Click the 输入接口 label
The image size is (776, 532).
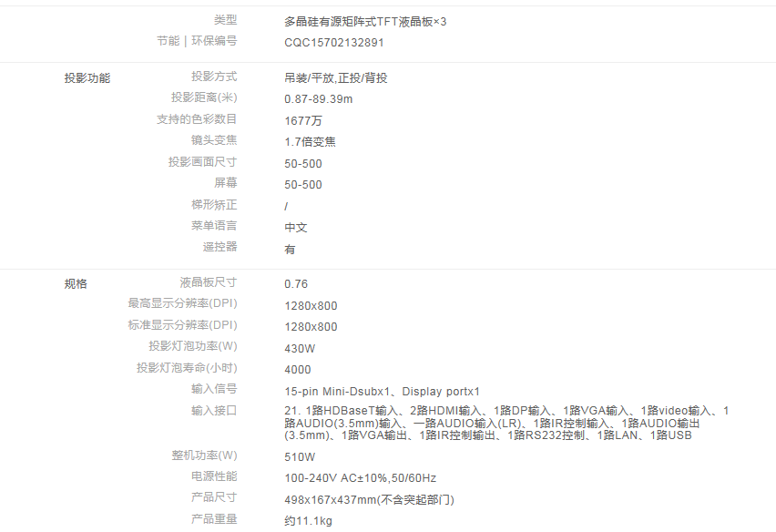(x=214, y=411)
